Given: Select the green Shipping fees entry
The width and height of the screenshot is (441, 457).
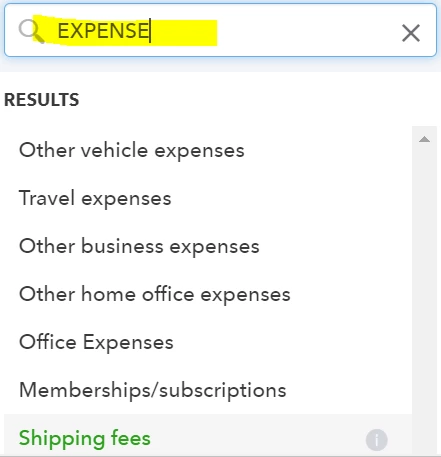Looking at the screenshot, I should (85, 438).
